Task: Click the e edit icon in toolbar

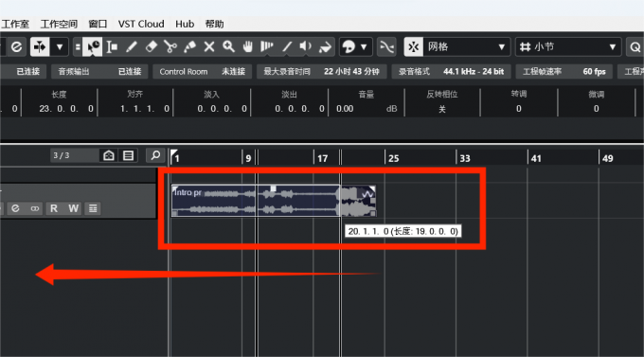Action: pos(16,46)
